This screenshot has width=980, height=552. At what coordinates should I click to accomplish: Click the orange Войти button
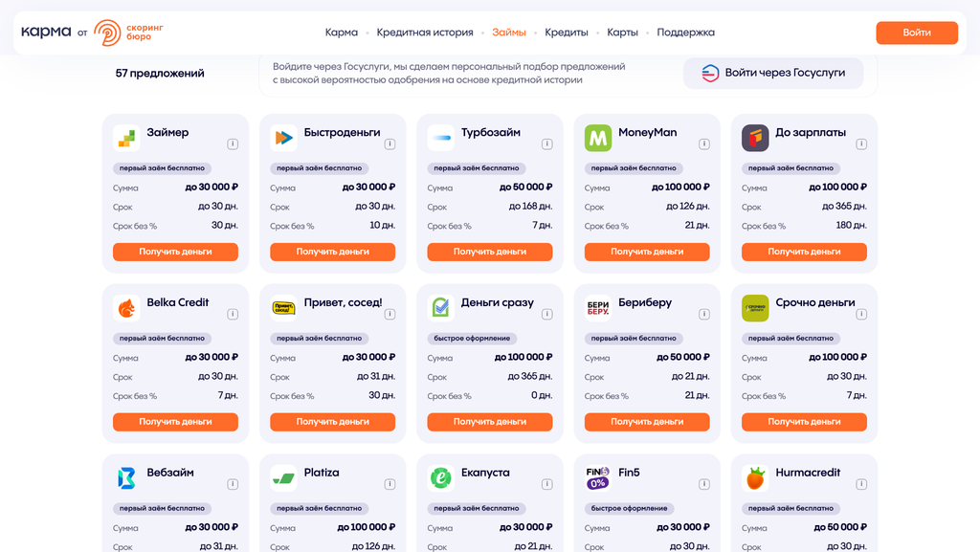tap(917, 33)
